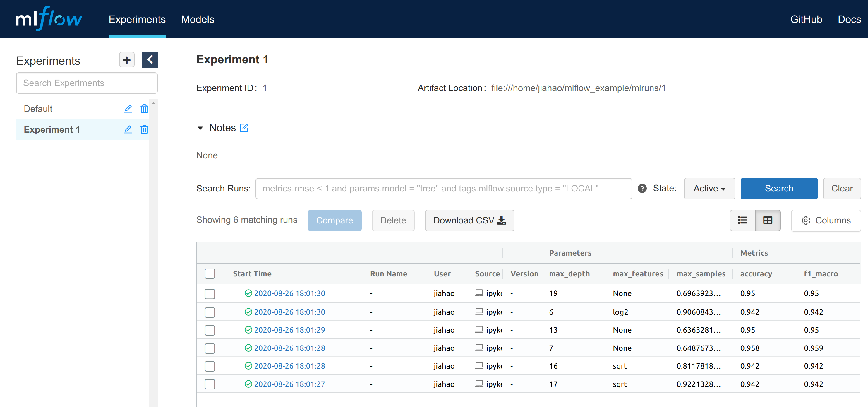Open the Docs link in header
Screen dimensions: 868x407
pyautogui.click(x=849, y=19)
